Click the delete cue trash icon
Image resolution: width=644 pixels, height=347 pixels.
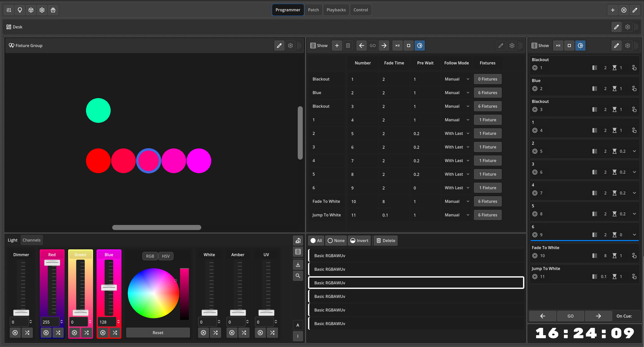[348, 46]
